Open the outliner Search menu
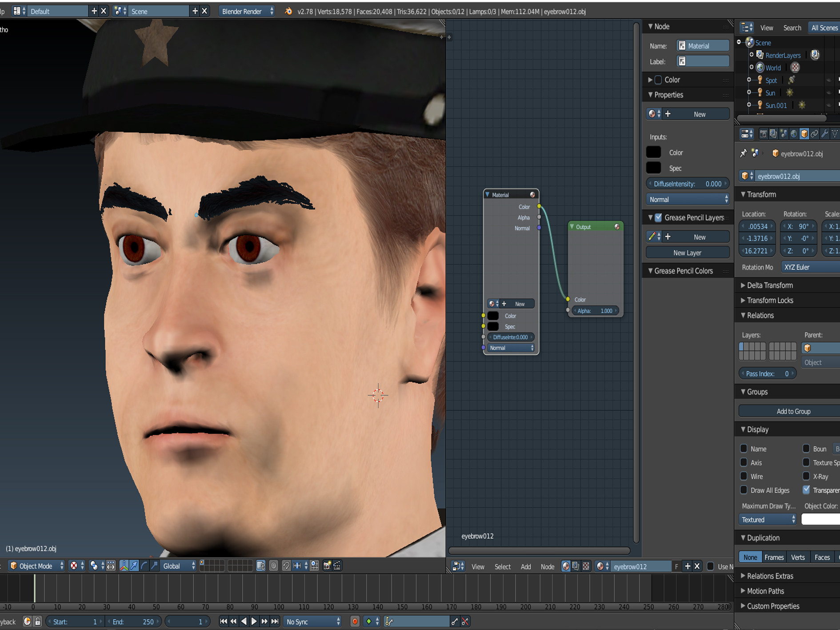Screen dimensions: 840x630 (792, 28)
